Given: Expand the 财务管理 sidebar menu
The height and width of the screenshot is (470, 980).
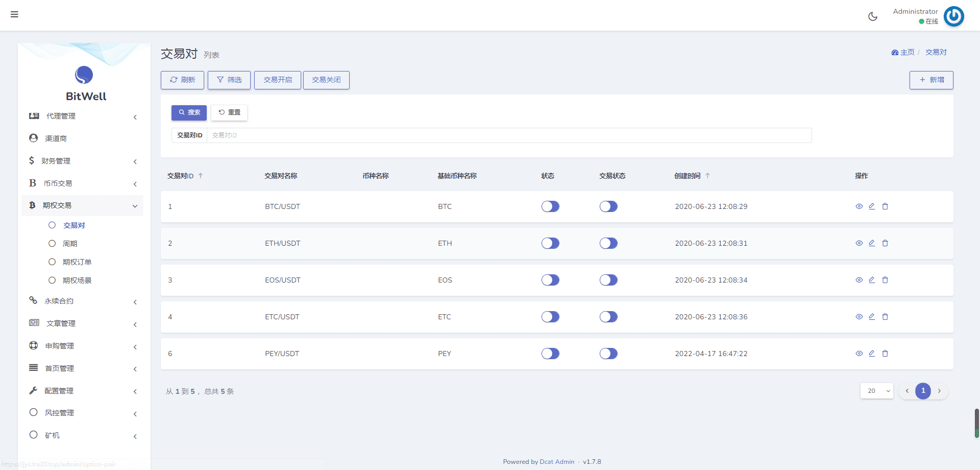Looking at the screenshot, I should coord(82,161).
